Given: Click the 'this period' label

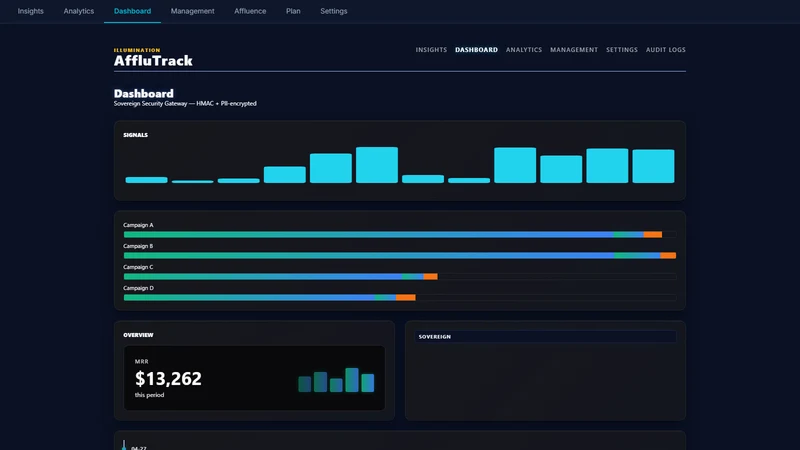Looking at the screenshot, I should pyautogui.click(x=149, y=395).
